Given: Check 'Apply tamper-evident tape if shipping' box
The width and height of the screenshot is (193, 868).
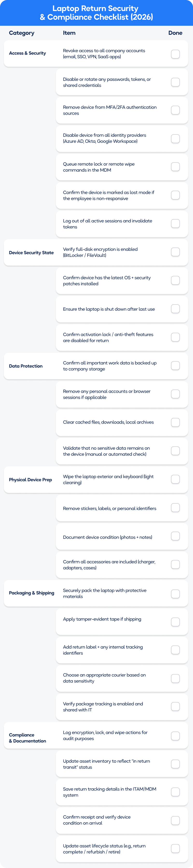Looking at the screenshot, I should pos(175,622).
